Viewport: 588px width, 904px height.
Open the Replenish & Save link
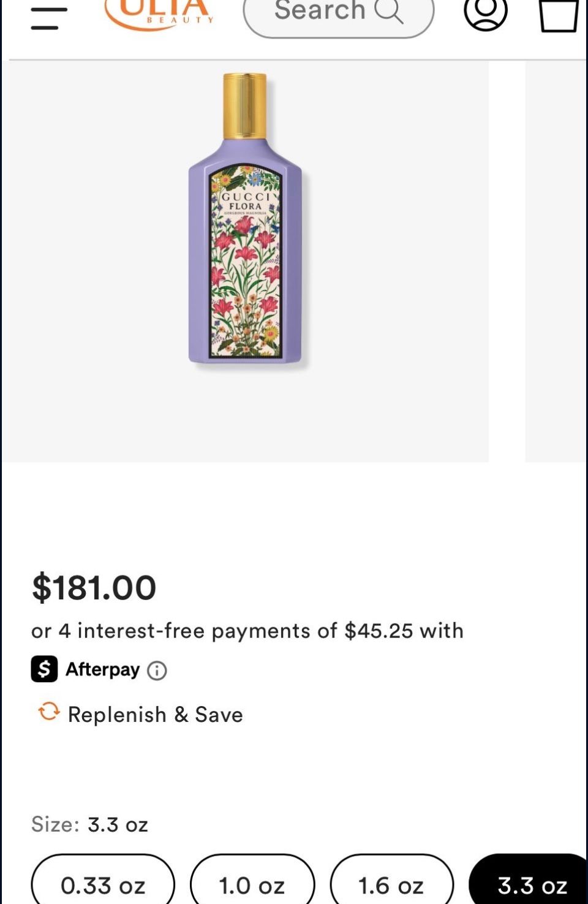tap(155, 715)
